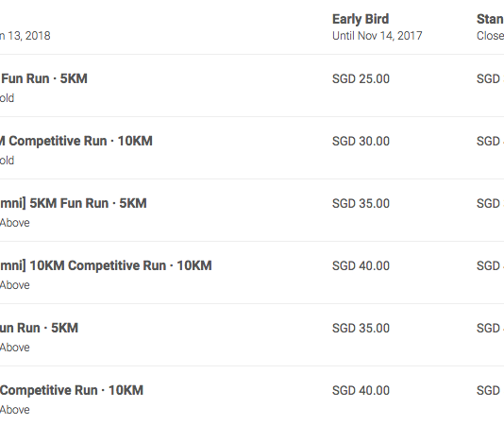
Task: Click the Above age note under alumni 5KM
Action: click(x=15, y=223)
